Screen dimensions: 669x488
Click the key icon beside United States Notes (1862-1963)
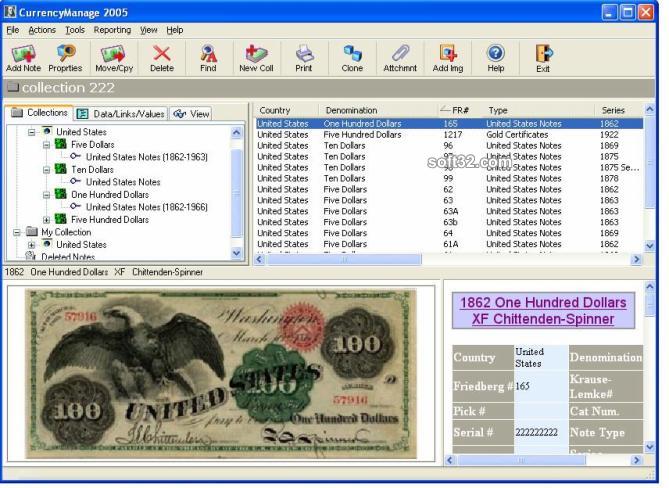pos(76,157)
